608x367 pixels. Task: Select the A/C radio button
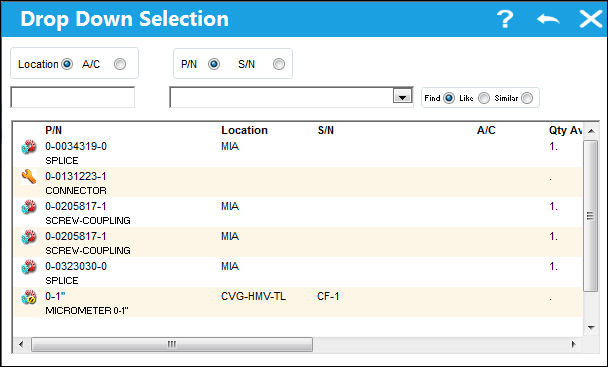tap(120, 64)
